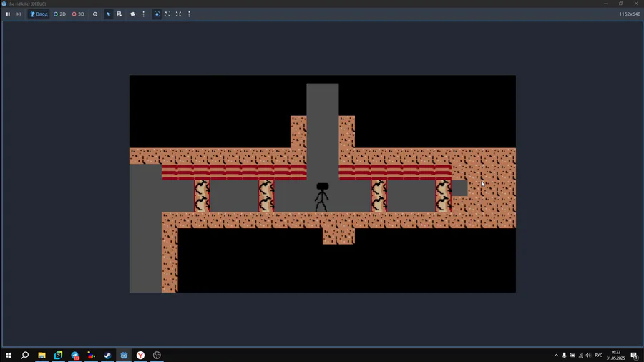Activate the list select tool
Image resolution: width=644 pixels, height=362 pixels.
point(119,14)
